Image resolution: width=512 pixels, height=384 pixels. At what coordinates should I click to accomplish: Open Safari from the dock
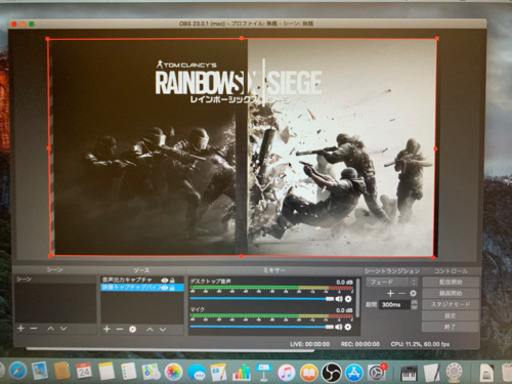point(18,372)
